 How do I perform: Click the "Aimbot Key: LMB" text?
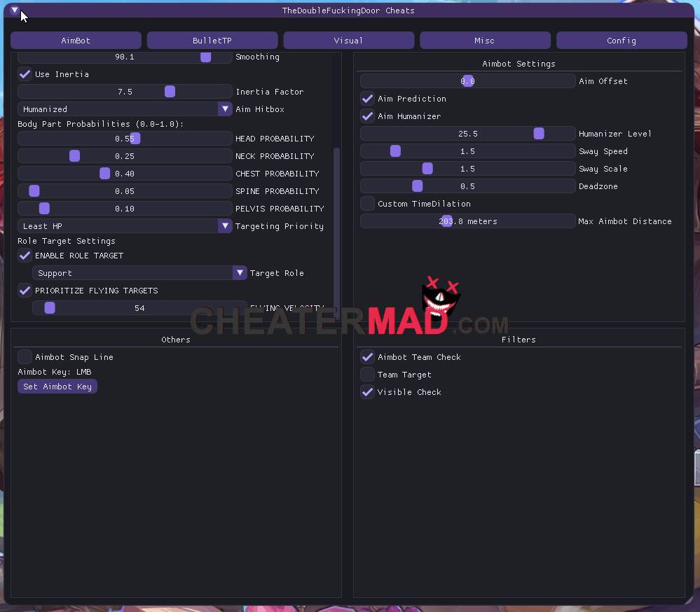[55, 372]
